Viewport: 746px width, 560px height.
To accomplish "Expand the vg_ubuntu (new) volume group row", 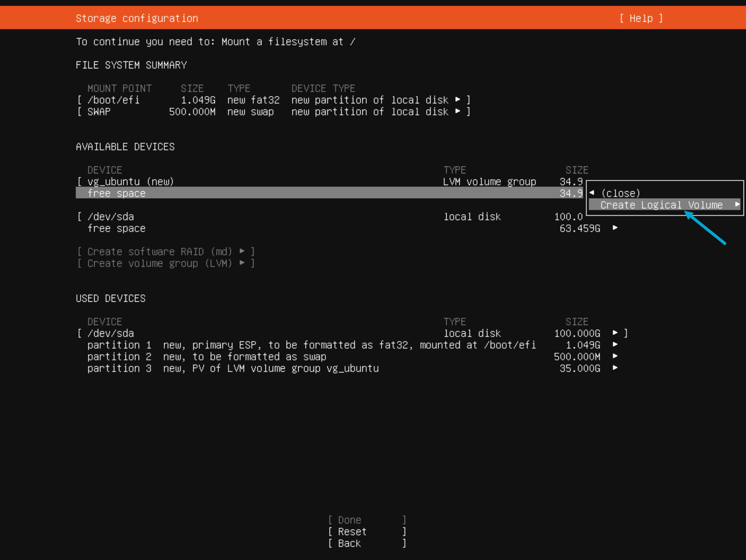I will pyautogui.click(x=131, y=181).
